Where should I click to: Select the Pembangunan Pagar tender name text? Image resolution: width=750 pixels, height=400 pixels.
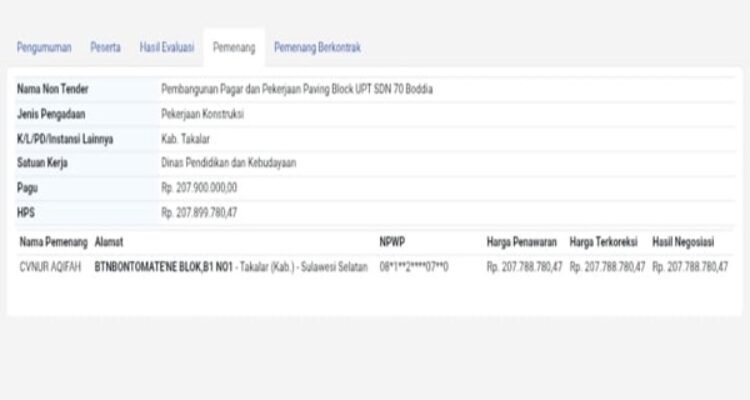click(297, 89)
